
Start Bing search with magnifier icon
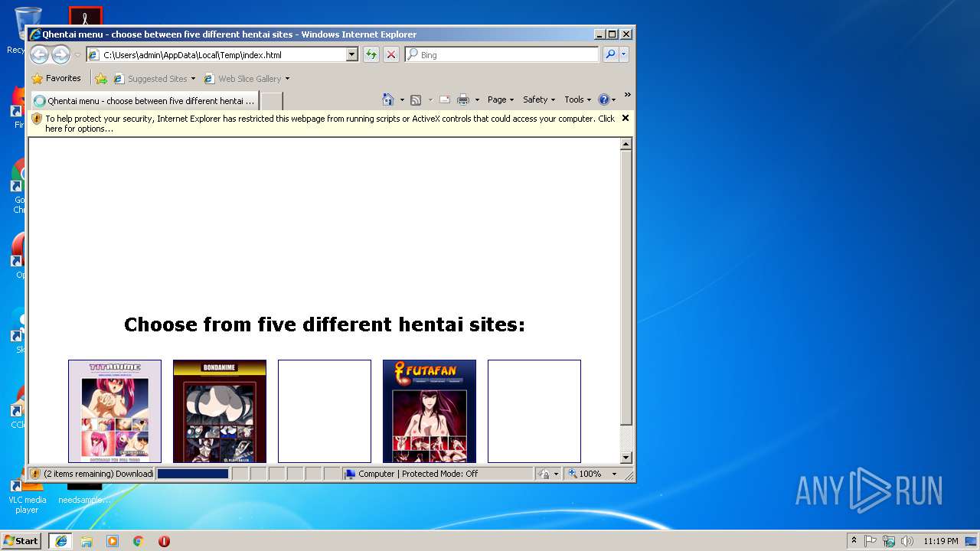tap(610, 54)
